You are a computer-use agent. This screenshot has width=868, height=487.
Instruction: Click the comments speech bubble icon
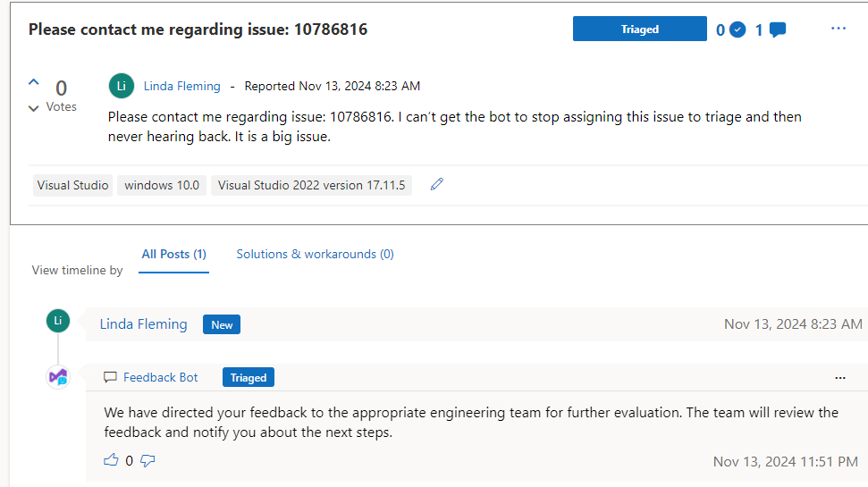click(777, 29)
